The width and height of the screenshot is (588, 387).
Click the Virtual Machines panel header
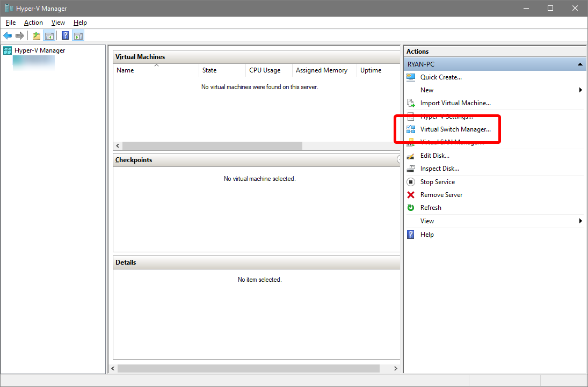tap(257, 57)
